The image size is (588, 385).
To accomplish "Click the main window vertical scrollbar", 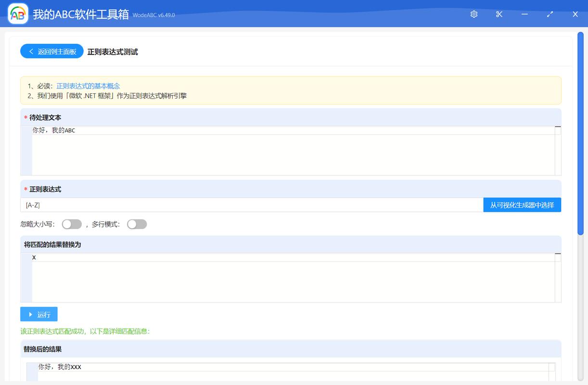I will click(581, 134).
